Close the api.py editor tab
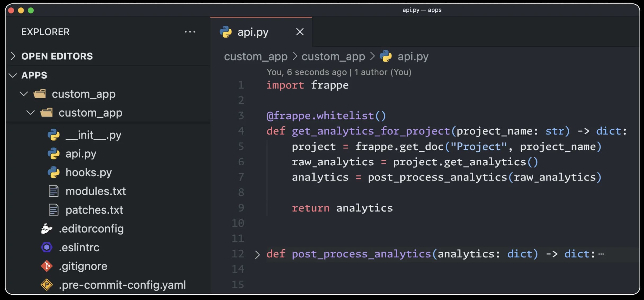The height and width of the screenshot is (300, 644). pyautogui.click(x=300, y=32)
